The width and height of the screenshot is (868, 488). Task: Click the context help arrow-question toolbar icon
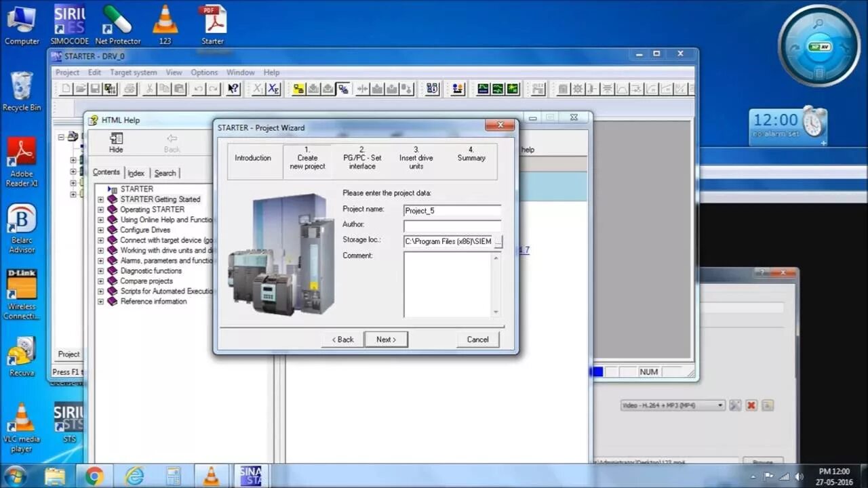tap(233, 89)
